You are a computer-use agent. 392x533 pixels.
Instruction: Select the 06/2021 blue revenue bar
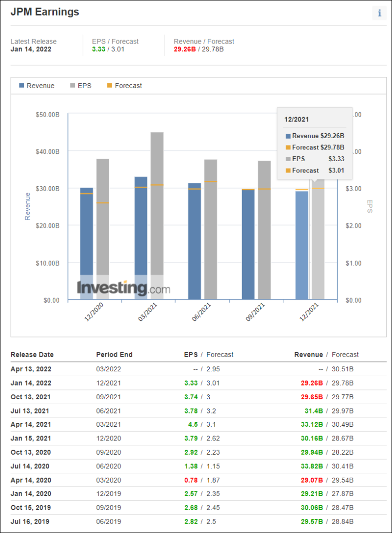[x=195, y=242]
